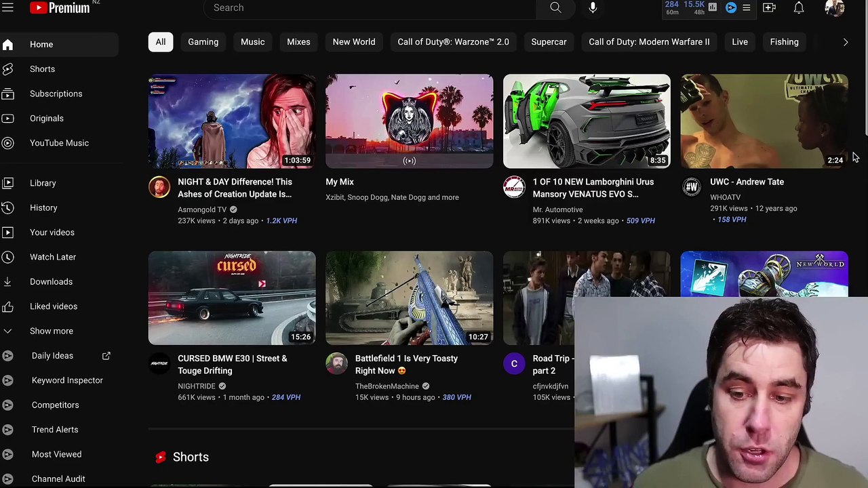The image size is (868, 488).
Task: Play the UWC - Andrew Tate thumbnail
Action: (764, 121)
